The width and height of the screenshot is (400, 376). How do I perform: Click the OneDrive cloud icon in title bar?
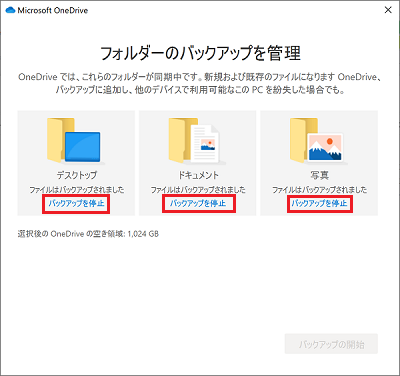(x=10, y=10)
